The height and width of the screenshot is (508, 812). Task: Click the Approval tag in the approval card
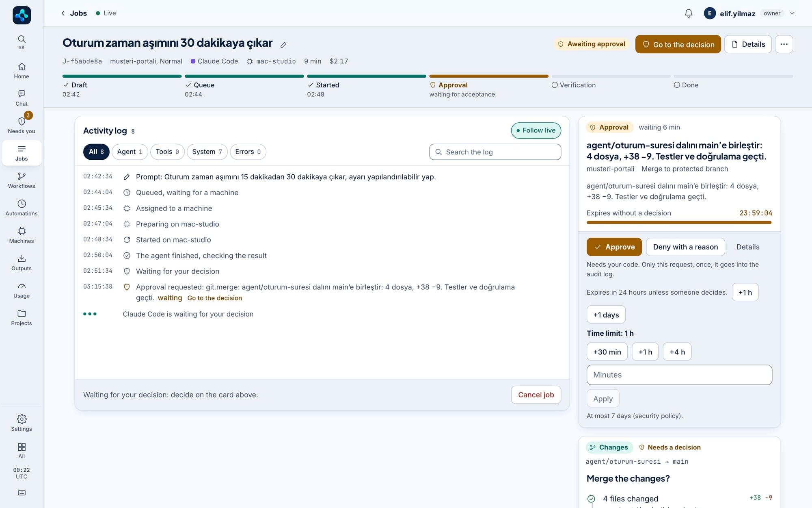tap(609, 127)
